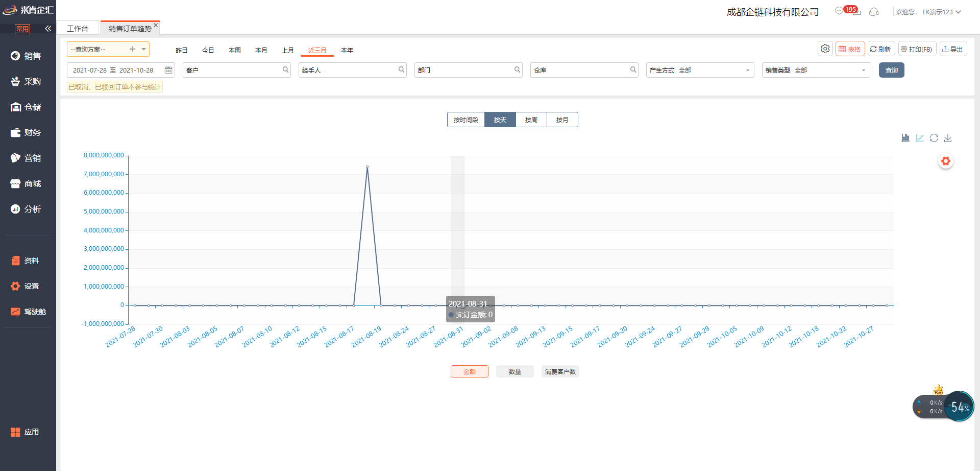This screenshot has height=471, width=980.
Task: Collapse the left sidebar with double-arrow icon
Action: 48,29
